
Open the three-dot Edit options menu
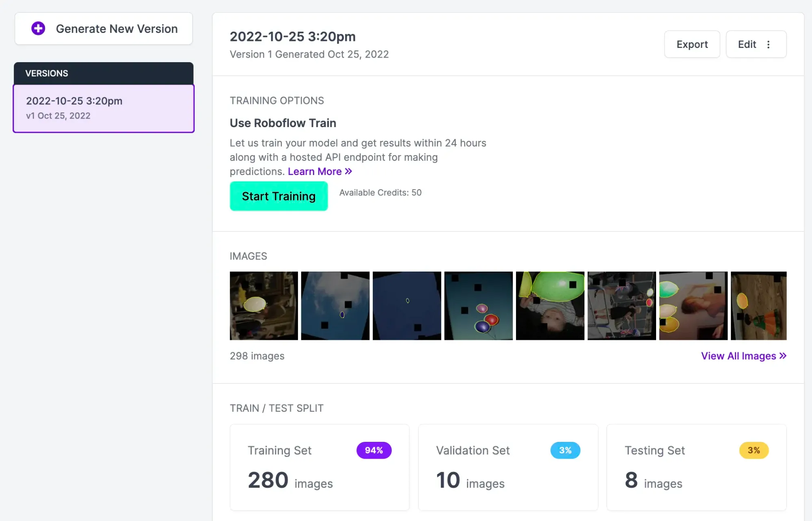(x=768, y=44)
